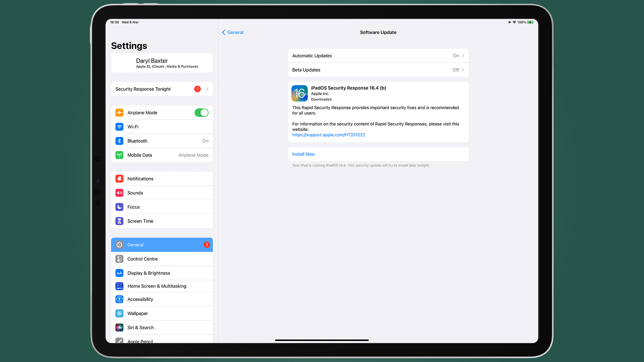Screen dimensions: 644x362
Task: Tap the Wi-Fi settings icon
Action: coord(119,127)
